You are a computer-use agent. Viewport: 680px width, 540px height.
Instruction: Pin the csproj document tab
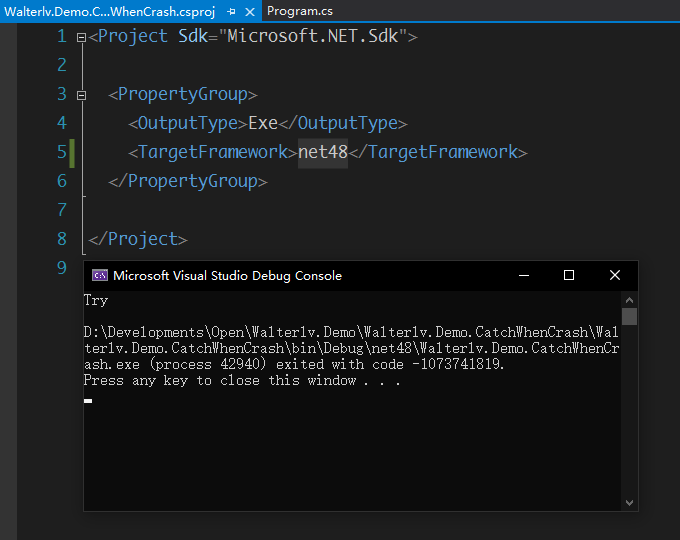[x=231, y=12]
